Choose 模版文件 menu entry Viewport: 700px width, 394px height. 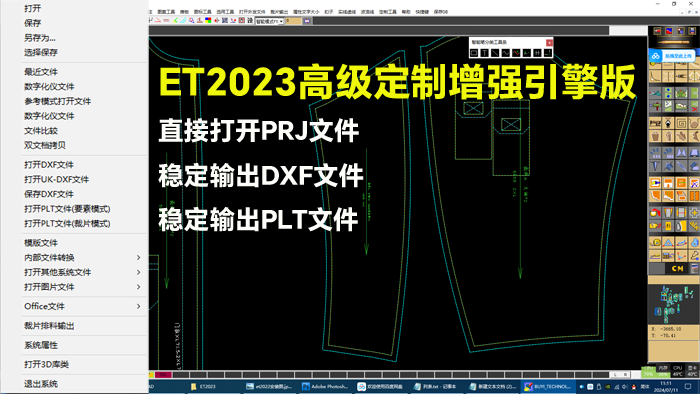41,243
